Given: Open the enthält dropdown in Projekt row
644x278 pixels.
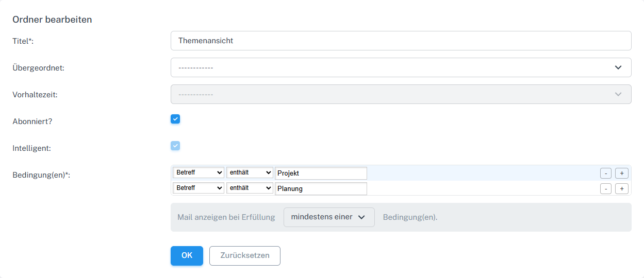Looking at the screenshot, I should [250, 173].
